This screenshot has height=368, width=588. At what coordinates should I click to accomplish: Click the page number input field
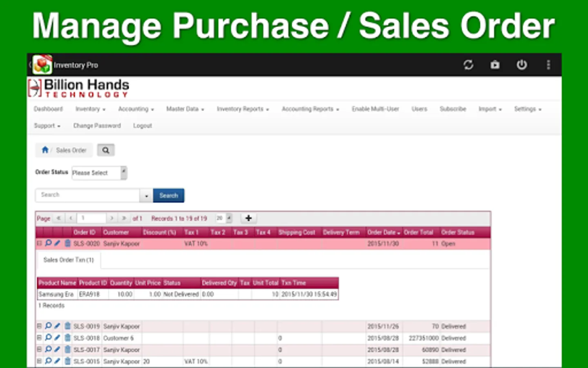[92, 218]
